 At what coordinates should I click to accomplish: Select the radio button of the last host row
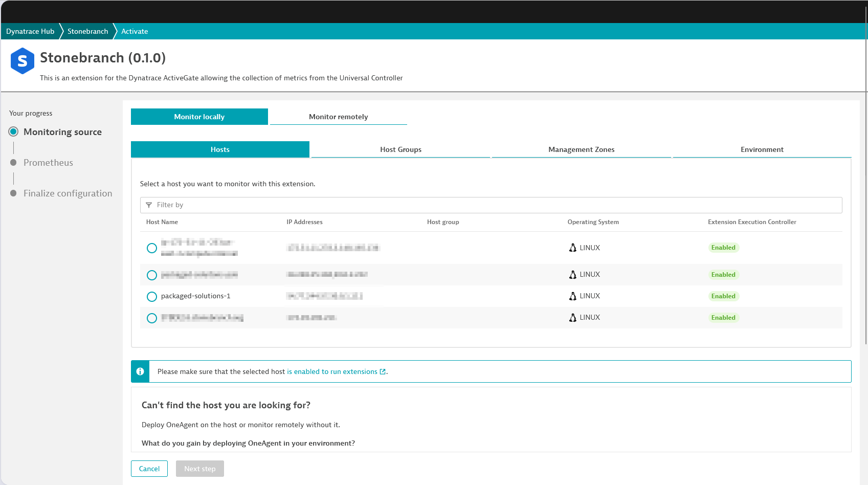[152, 318]
